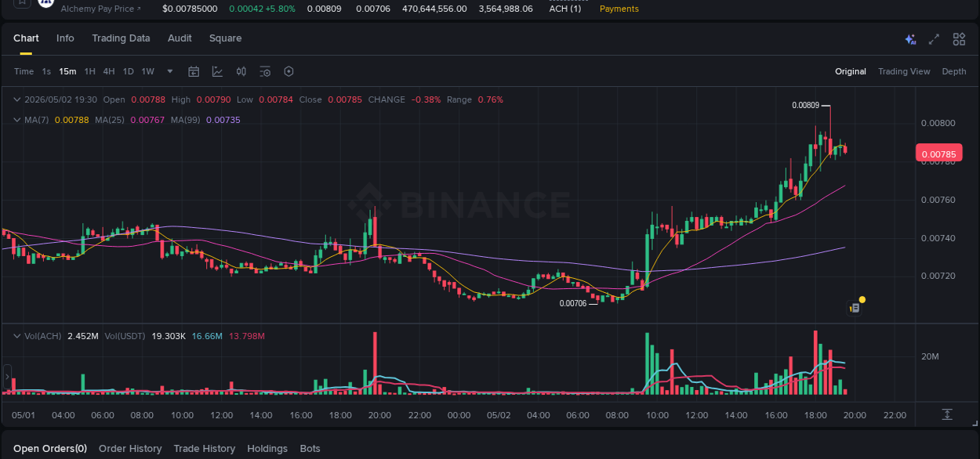Select the 1D interval
Screen dimensions: 980x459
click(x=128, y=71)
